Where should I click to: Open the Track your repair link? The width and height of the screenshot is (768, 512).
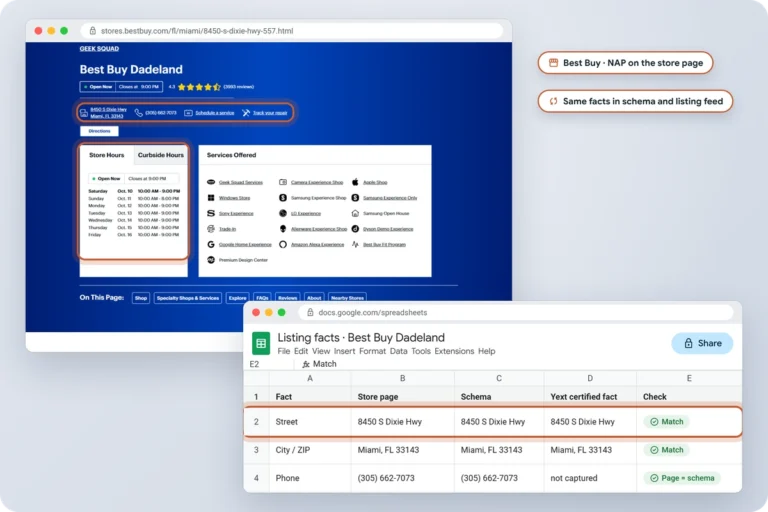tap(270, 113)
